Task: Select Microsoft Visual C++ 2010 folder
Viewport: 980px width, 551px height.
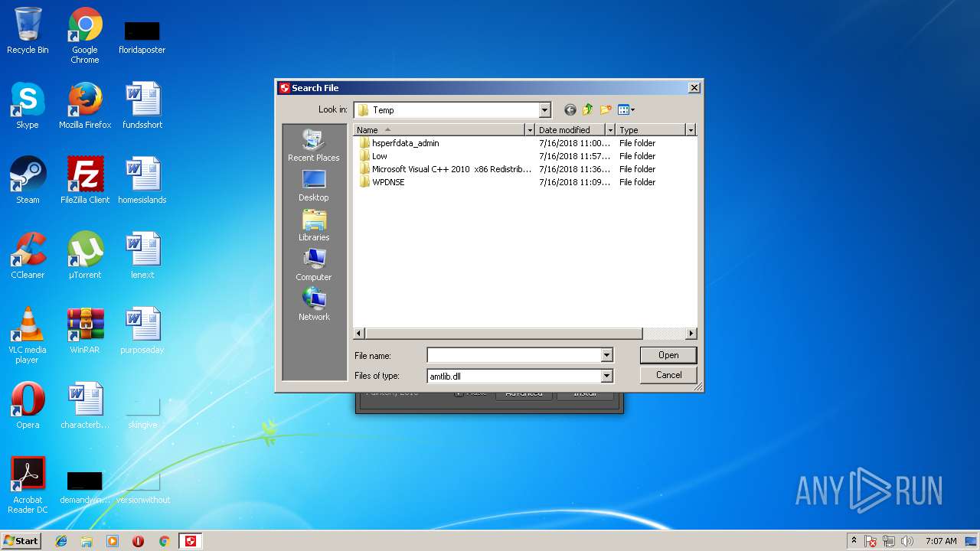Action: pyautogui.click(x=444, y=169)
